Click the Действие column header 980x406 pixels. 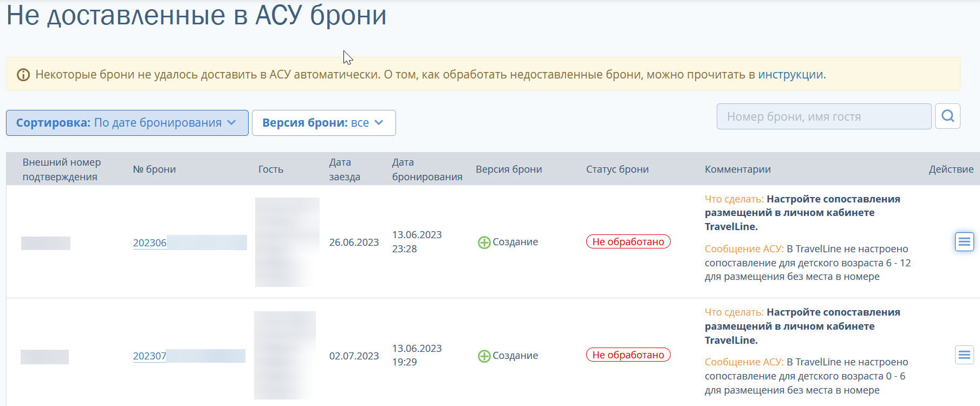click(951, 169)
